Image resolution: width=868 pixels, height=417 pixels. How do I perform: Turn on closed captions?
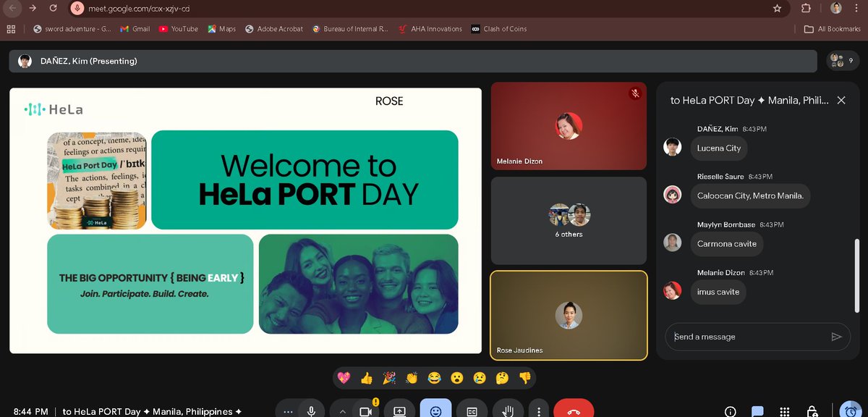(x=472, y=410)
